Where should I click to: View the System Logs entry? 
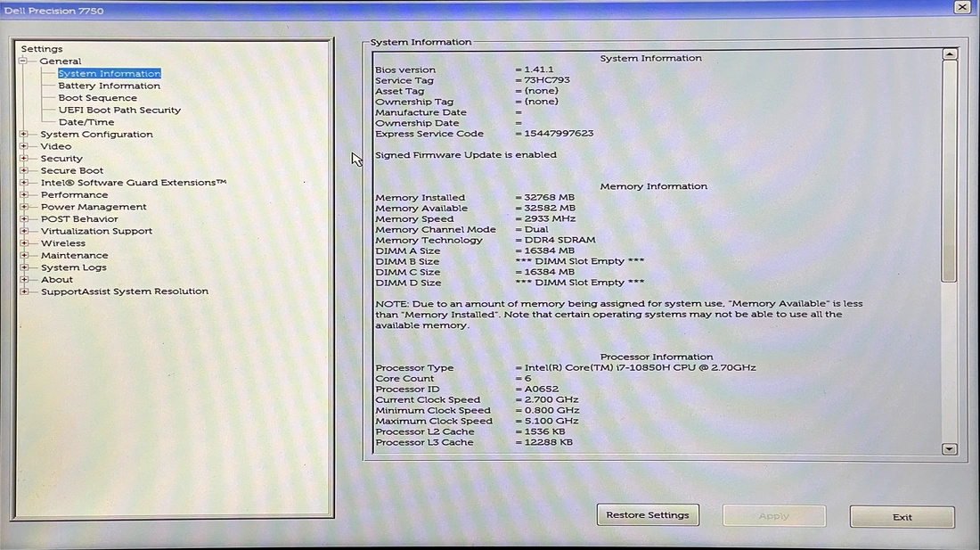click(72, 267)
